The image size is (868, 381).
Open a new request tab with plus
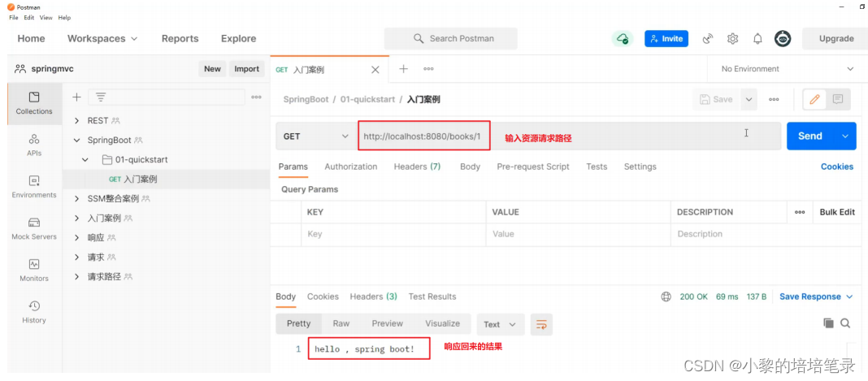pyautogui.click(x=404, y=68)
